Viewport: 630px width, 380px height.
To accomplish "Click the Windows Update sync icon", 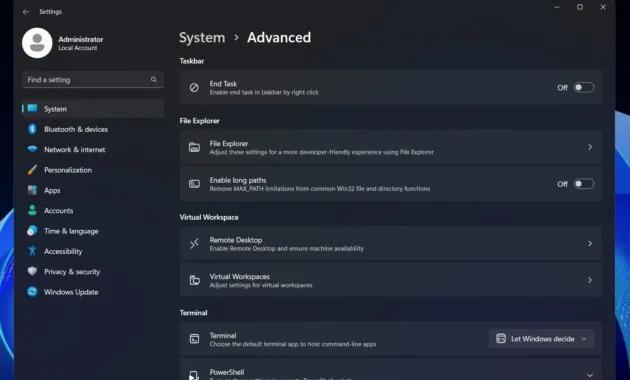I will 33,292.
